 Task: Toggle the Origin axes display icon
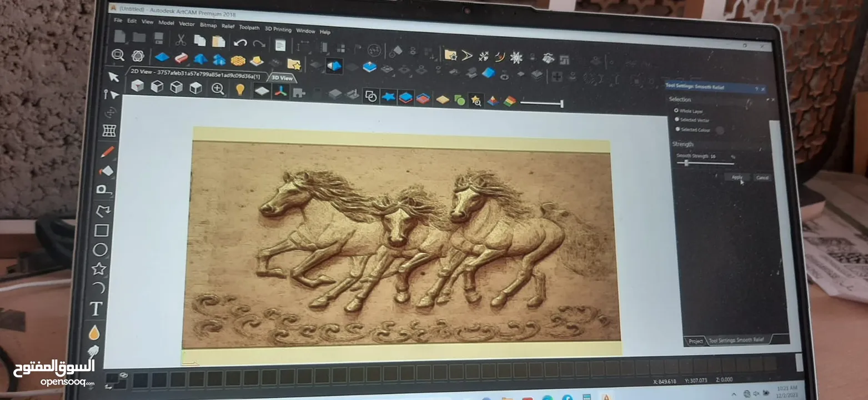(x=281, y=91)
